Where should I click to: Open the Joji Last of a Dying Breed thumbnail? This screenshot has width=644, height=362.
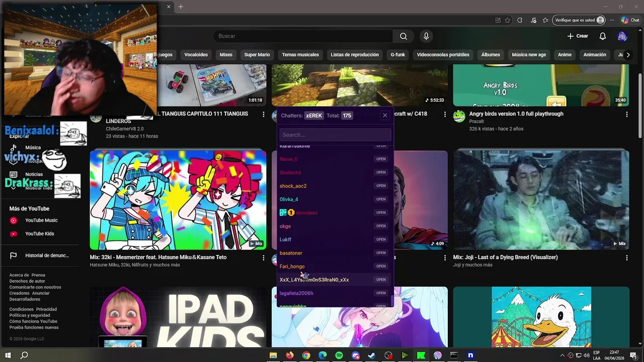[541, 200]
